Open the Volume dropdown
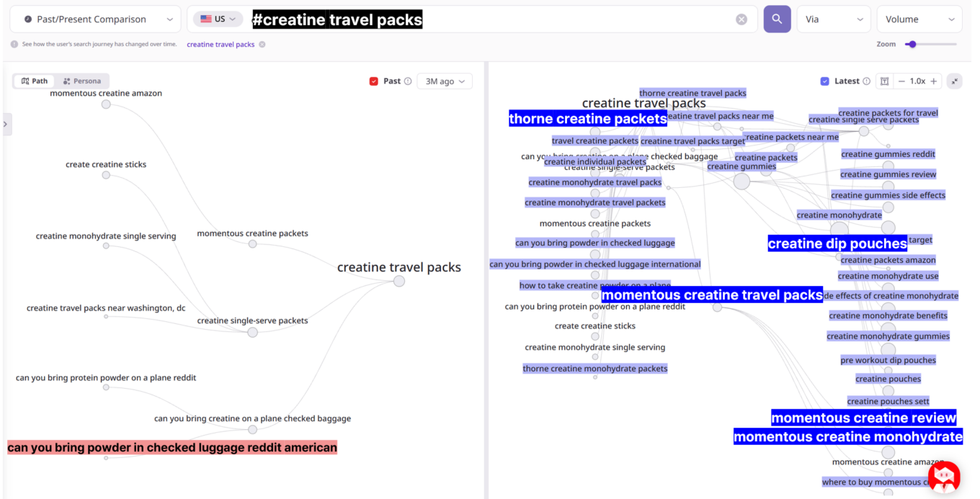 (919, 19)
